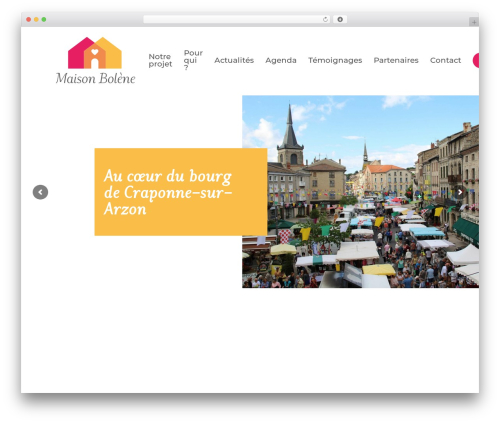Open the Pour qui ? menu item

(193, 60)
